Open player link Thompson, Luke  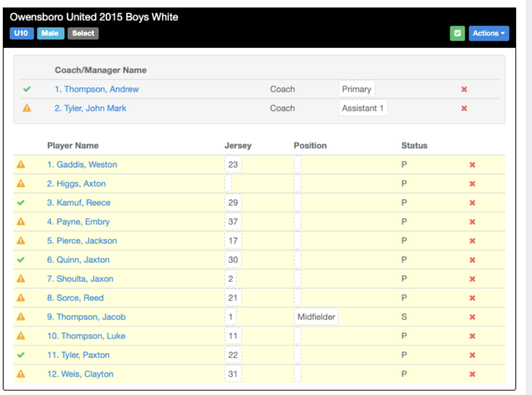(x=86, y=336)
